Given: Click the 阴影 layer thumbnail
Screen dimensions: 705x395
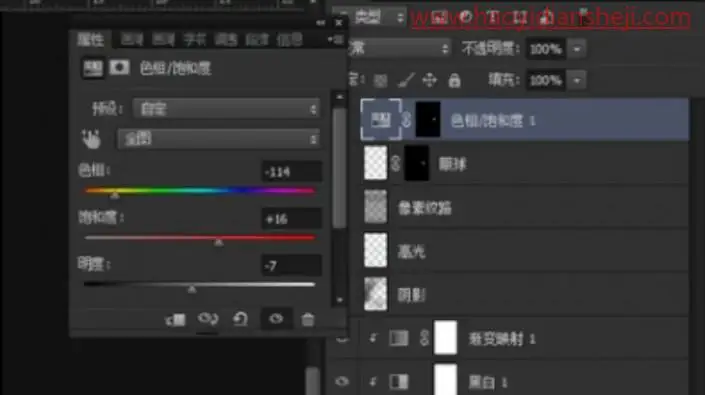Looking at the screenshot, I should click(x=375, y=294).
